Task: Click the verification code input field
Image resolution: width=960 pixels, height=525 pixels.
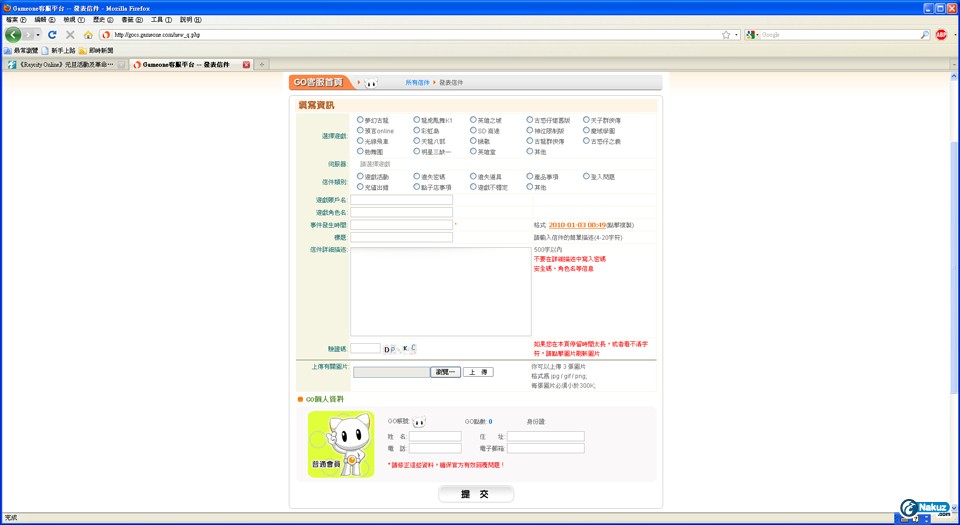Action: point(366,348)
